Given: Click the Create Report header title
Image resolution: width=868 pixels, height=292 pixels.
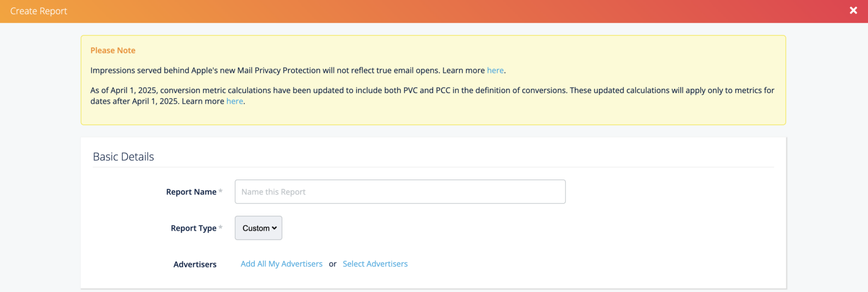Looking at the screenshot, I should point(39,11).
